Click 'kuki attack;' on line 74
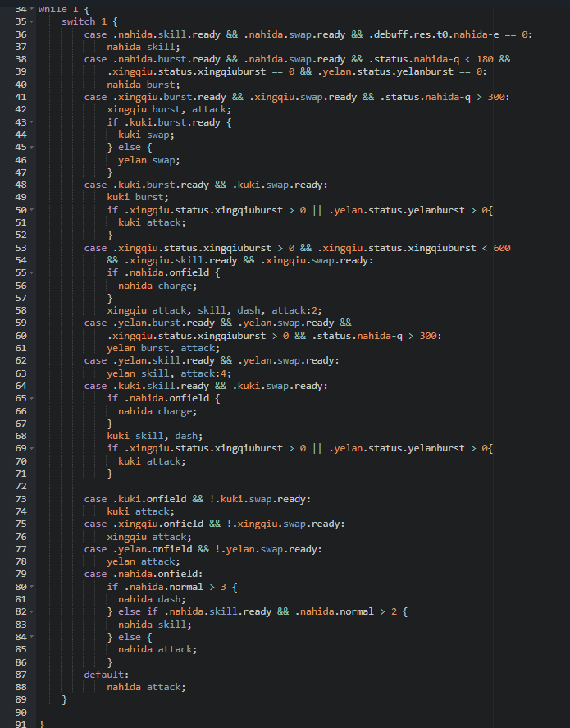This screenshot has width=570, height=728. [140, 511]
